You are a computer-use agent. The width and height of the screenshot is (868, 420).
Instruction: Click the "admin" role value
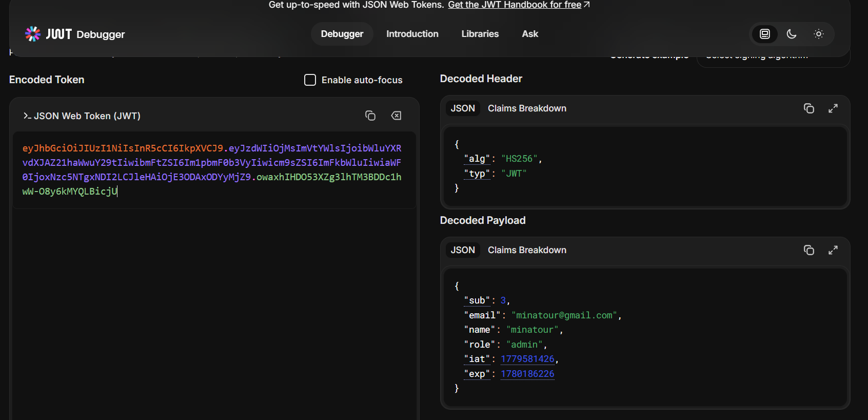click(524, 345)
